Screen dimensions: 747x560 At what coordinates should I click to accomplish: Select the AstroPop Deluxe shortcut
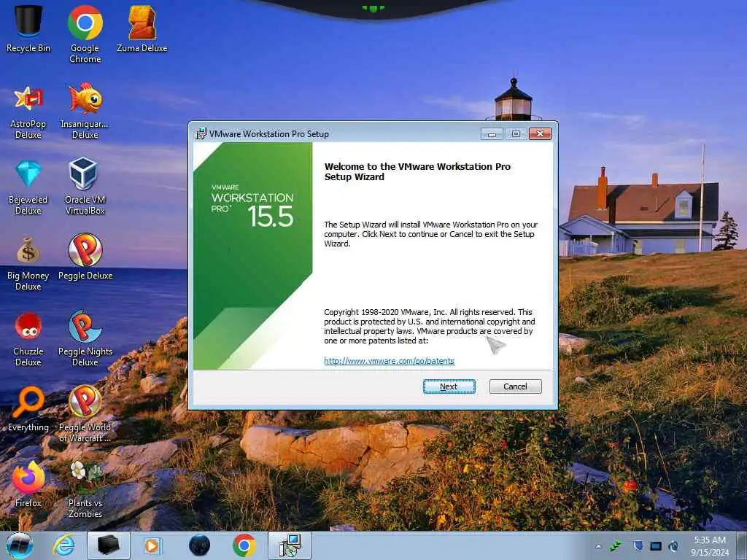28,112
